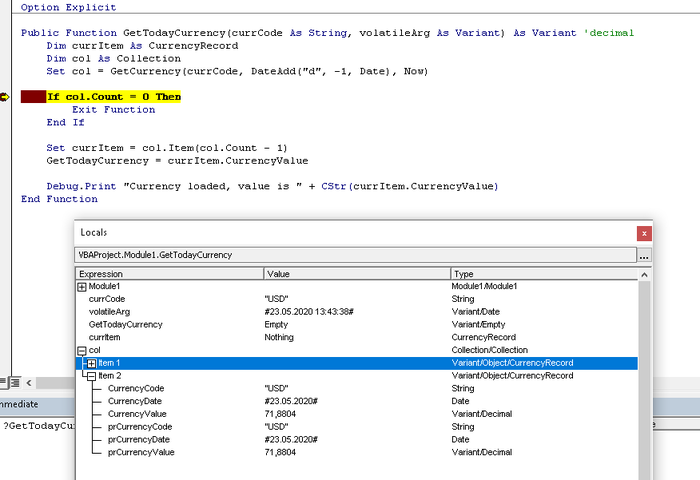Click the code window scroll-left arrow
Viewport: 700px width, 480px height.
(29, 383)
